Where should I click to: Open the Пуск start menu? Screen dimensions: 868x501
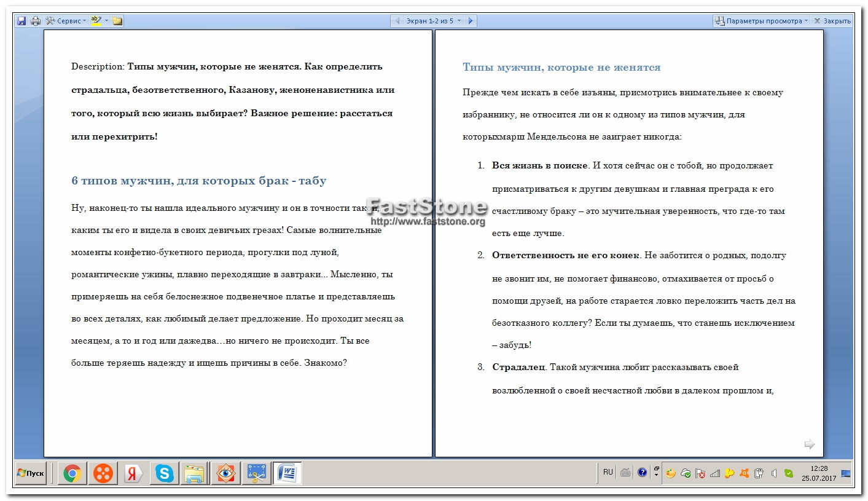pyautogui.click(x=31, y=473)
